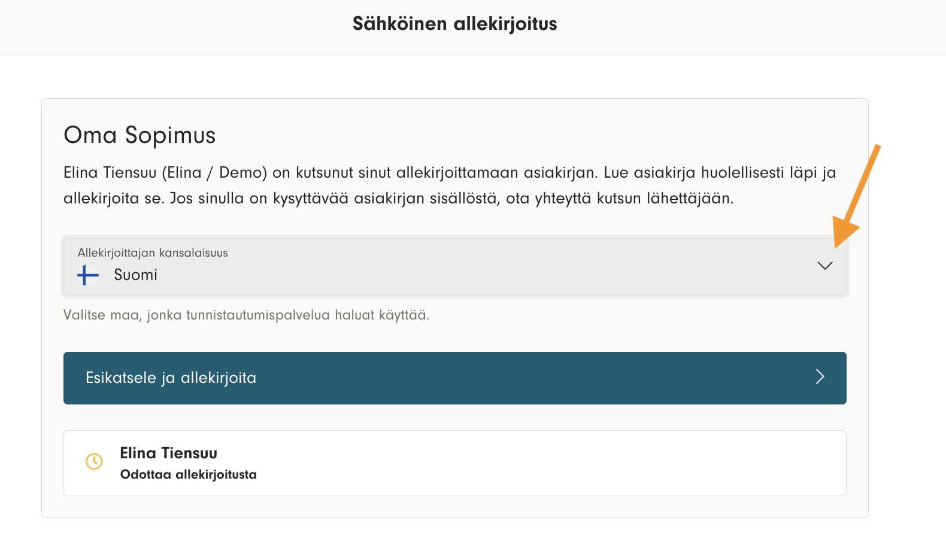
Task: Expand the nationality dropdown chevron
Action: [824, 266]
